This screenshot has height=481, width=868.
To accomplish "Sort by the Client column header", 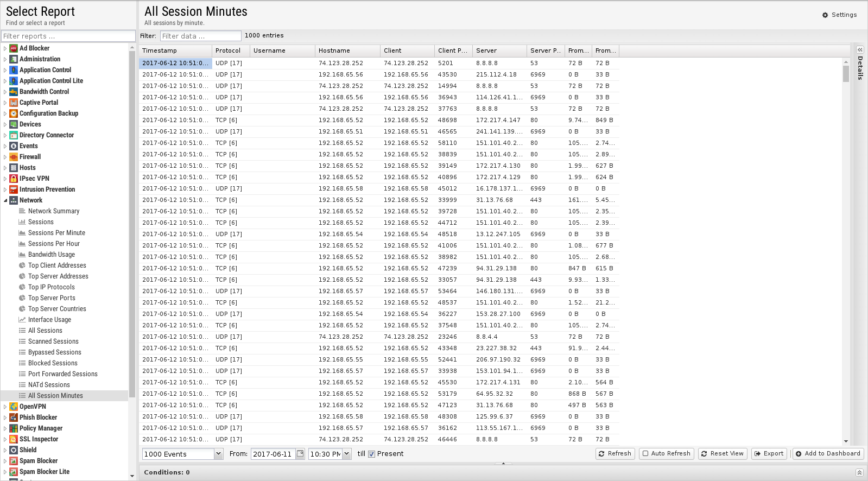I will (407, 50).
